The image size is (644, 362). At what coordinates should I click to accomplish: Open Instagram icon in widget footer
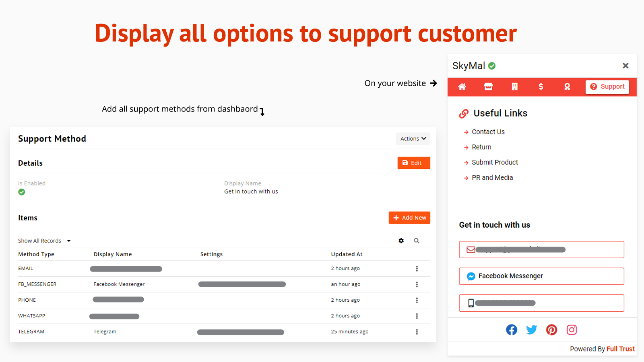[x=572, y=329]
